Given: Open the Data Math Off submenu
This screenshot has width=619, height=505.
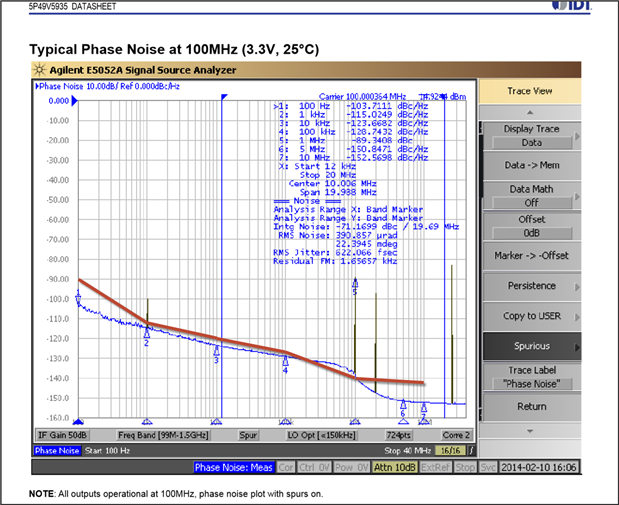Looking at the screenshot, I should pos(531,195).
